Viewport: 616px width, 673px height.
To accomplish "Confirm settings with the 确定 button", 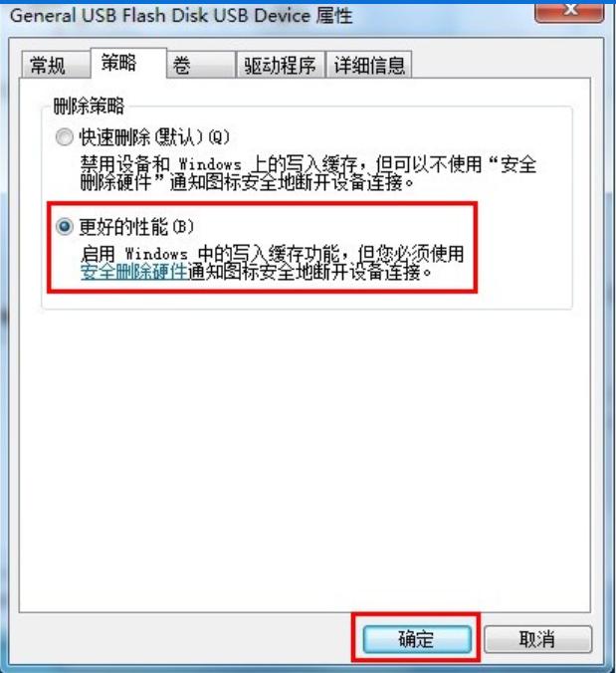I will (x=417, y=639).
